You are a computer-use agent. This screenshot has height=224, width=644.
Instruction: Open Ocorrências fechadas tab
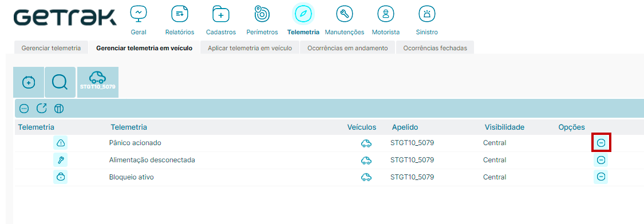point(435,47)
